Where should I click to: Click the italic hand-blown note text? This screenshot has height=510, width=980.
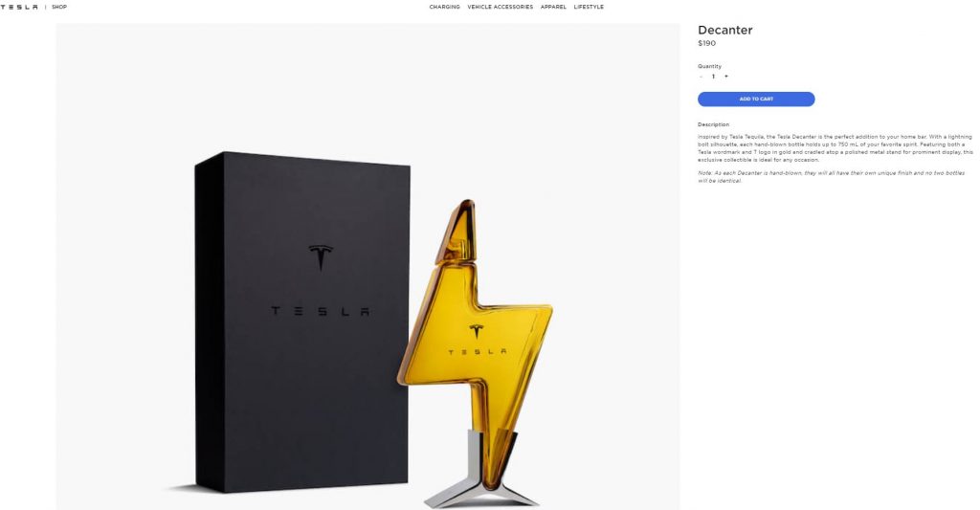click(832, 177)
